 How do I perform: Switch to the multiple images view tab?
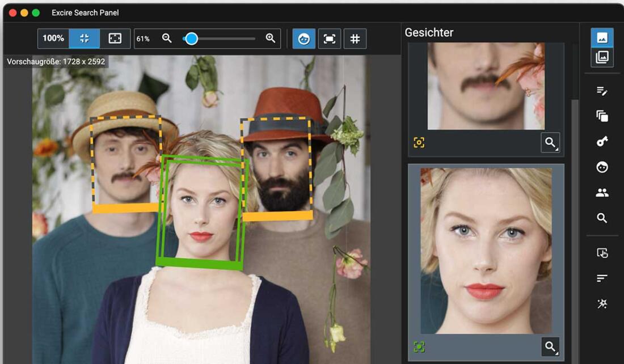[602, 57]
